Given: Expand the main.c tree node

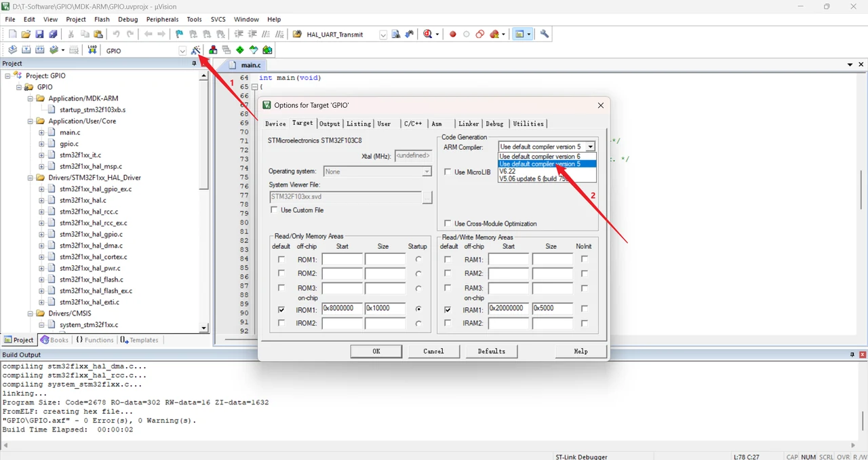Looking at the screenshot, I should [x=41, y=132].
